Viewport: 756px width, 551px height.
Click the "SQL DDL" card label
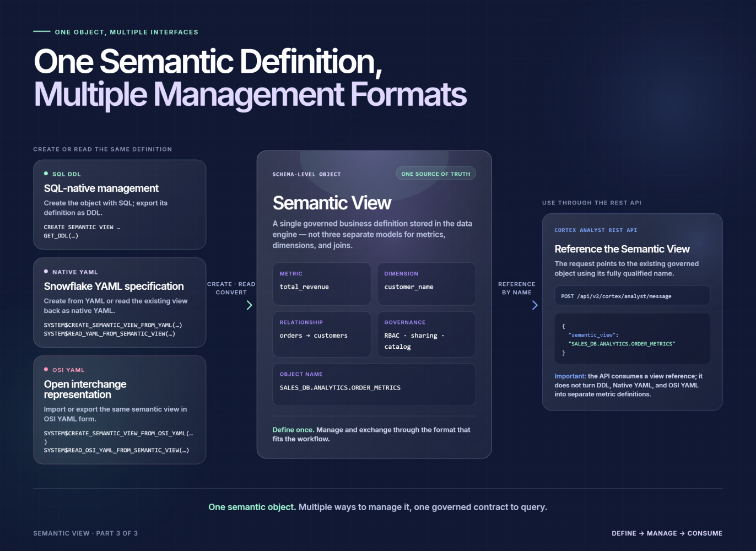(67, 174)
